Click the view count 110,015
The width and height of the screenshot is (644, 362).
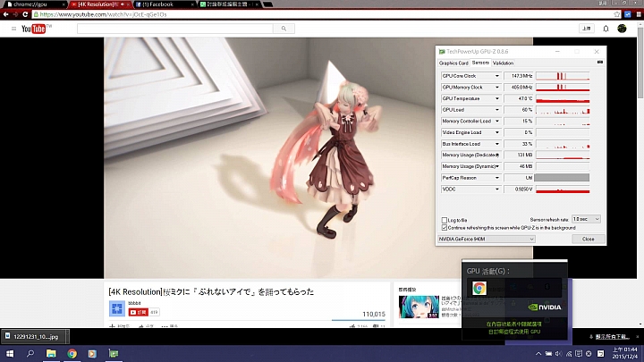(x=374, y=314)
